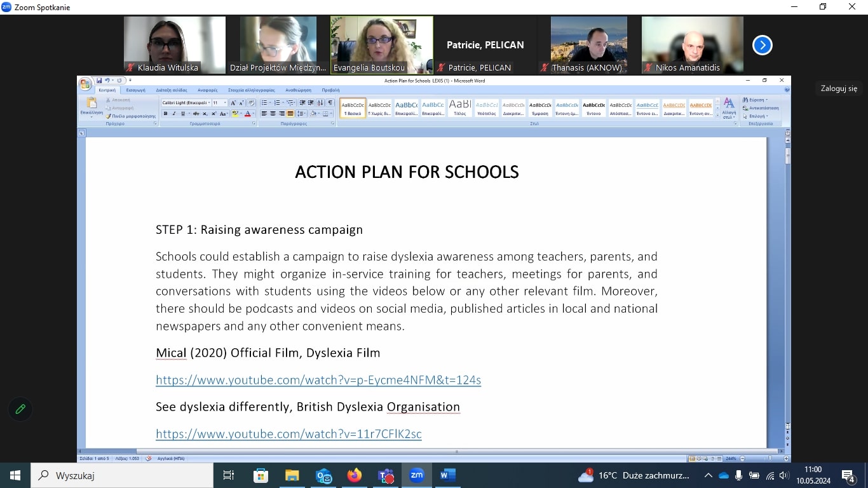
Task: Show next Zoom participants with arrow
Action: [x=762, y=45]
